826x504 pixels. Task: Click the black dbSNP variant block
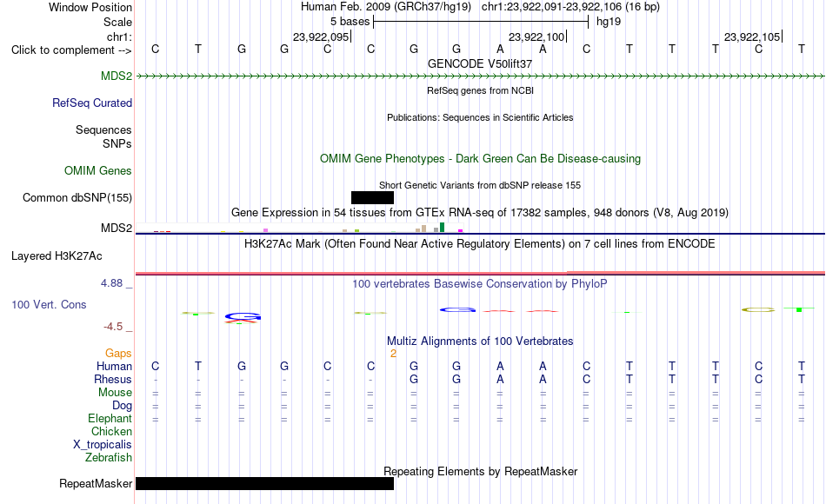372,197
